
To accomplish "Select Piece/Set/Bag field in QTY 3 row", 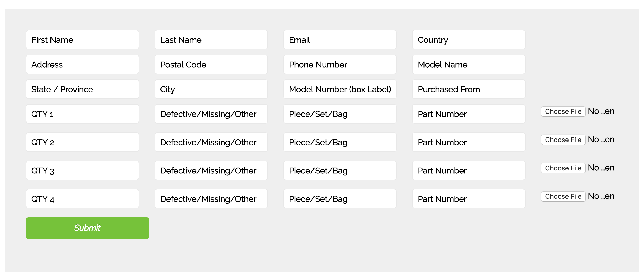I will (x=340, y=171).
